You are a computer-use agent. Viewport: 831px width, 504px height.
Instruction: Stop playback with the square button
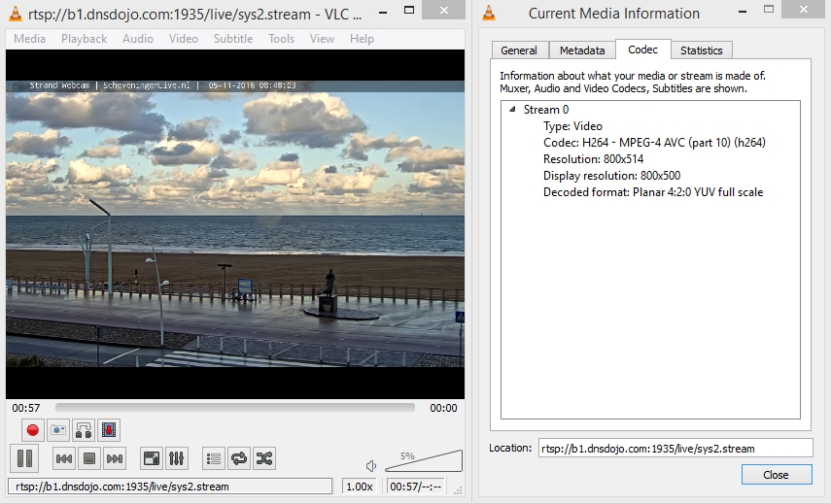pyautogui.click(x=89, y=458)
